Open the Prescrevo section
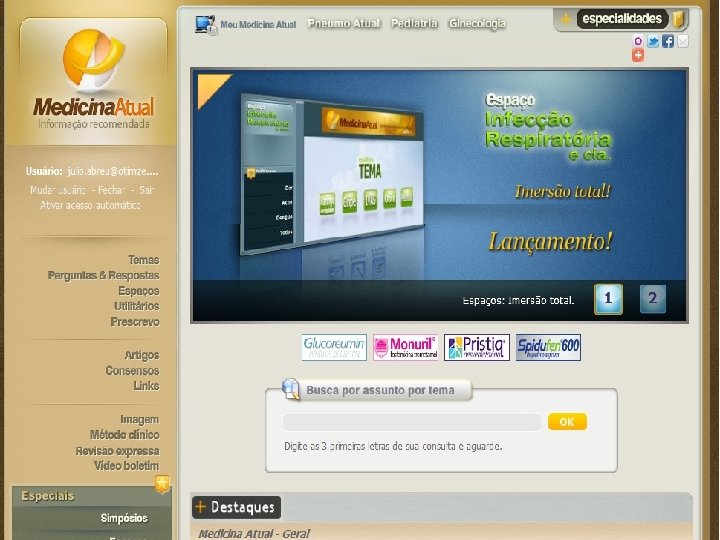The width and height of the screenshot is (720, 540). pos(135,322)
